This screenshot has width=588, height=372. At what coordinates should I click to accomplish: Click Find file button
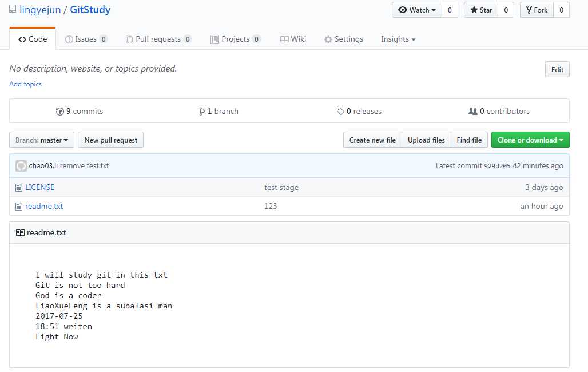point(469,140)
